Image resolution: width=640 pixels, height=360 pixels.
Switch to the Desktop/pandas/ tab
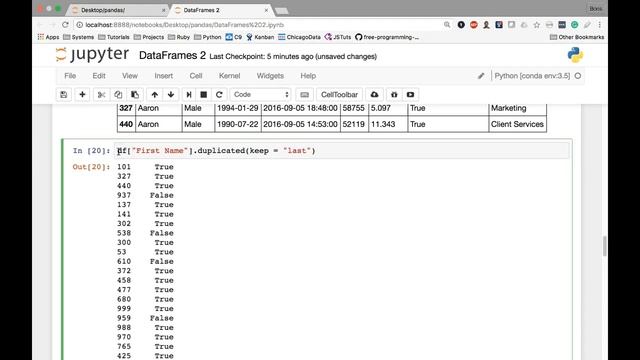point(116,10)
